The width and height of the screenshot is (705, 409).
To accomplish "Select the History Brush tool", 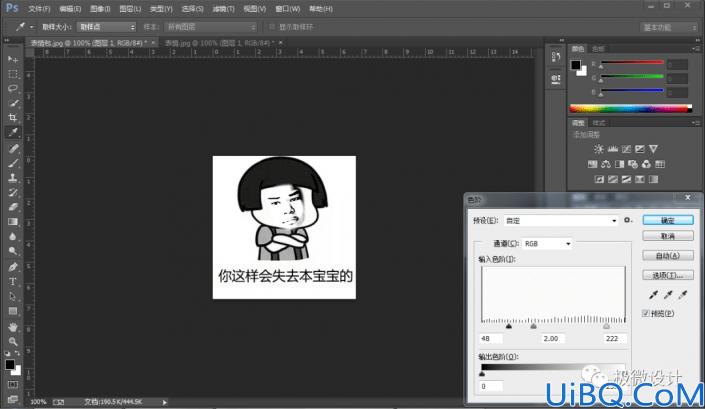I will [13, 192].
